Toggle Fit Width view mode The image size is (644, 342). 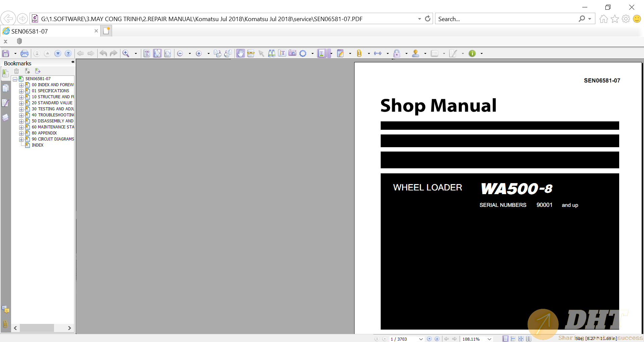pyautogui.click(x=168, y=53)
